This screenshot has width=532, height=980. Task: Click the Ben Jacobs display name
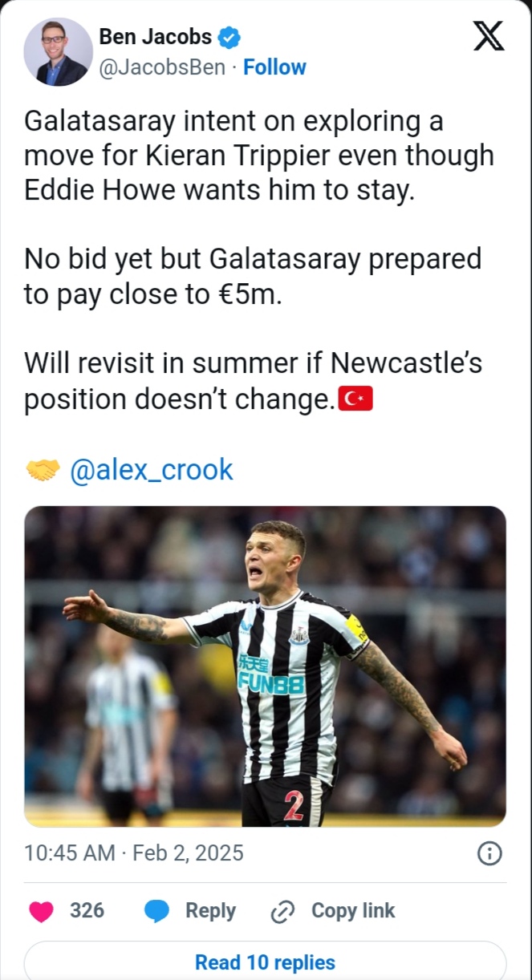click(156, 37)
